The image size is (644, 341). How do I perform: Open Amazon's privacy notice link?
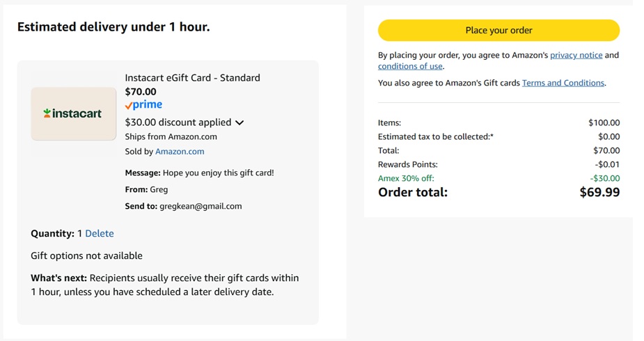576,55
